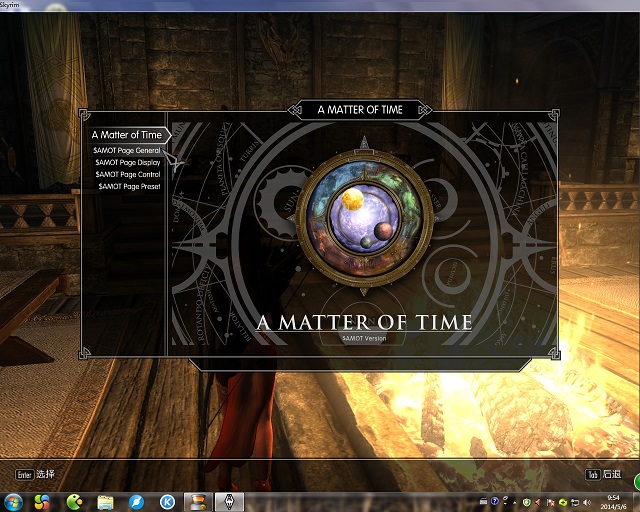Click the blue help question mark tray icon
This screenshot has height=512, width=640.
point(495,501)
